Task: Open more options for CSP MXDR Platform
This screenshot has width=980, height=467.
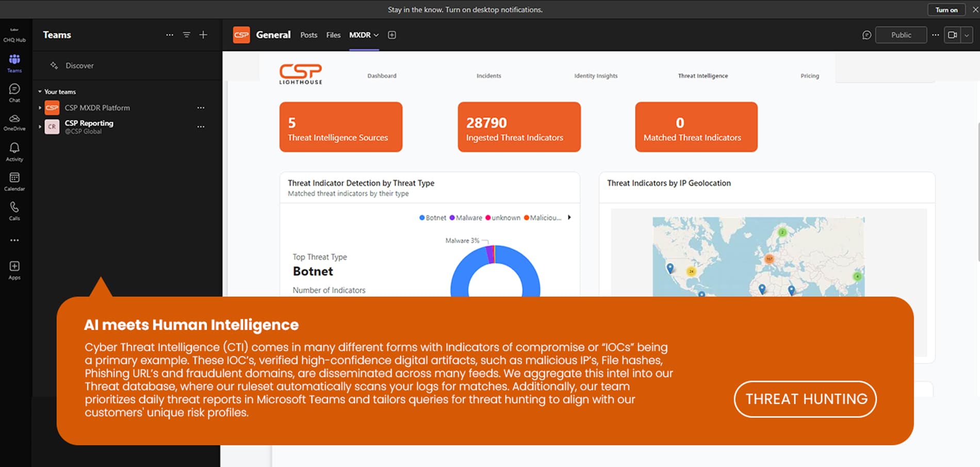Action: tap(201, 108)
